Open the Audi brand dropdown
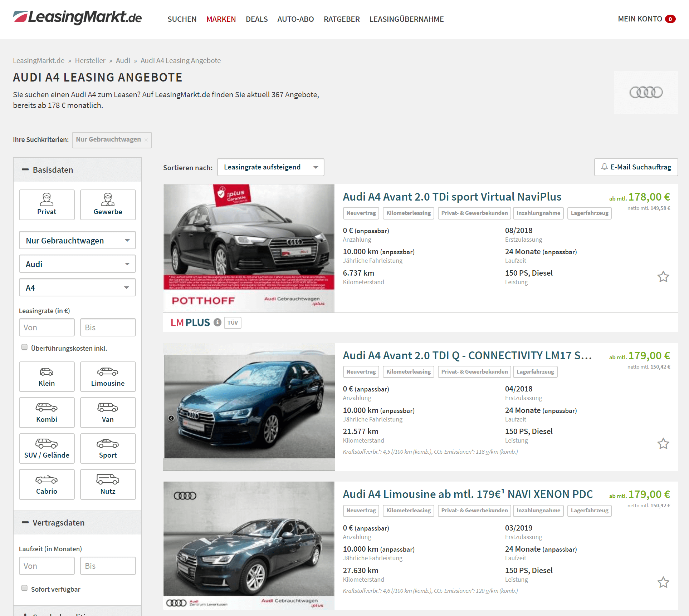Viewport: 689px width, 616px height. point(77,264)
